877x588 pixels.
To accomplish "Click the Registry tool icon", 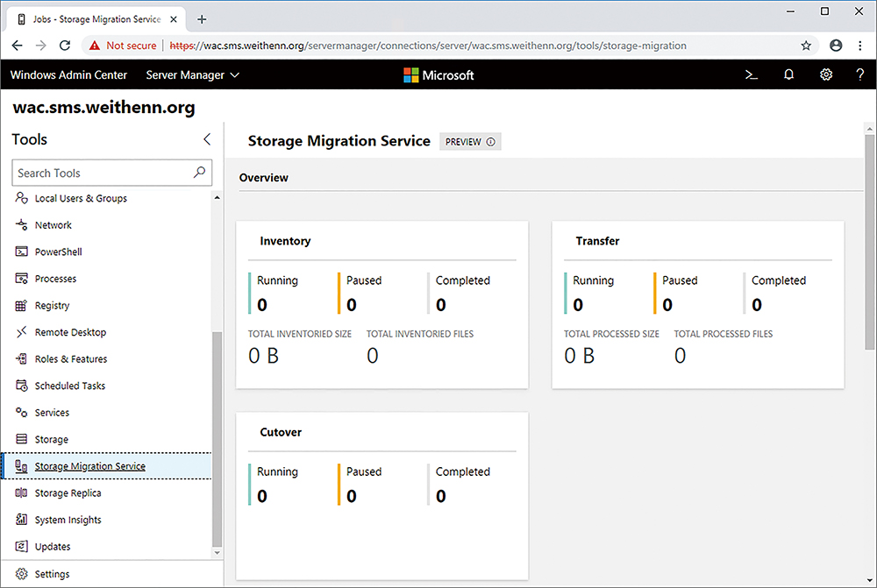I will pyautogui.click(x=21, y=305).
